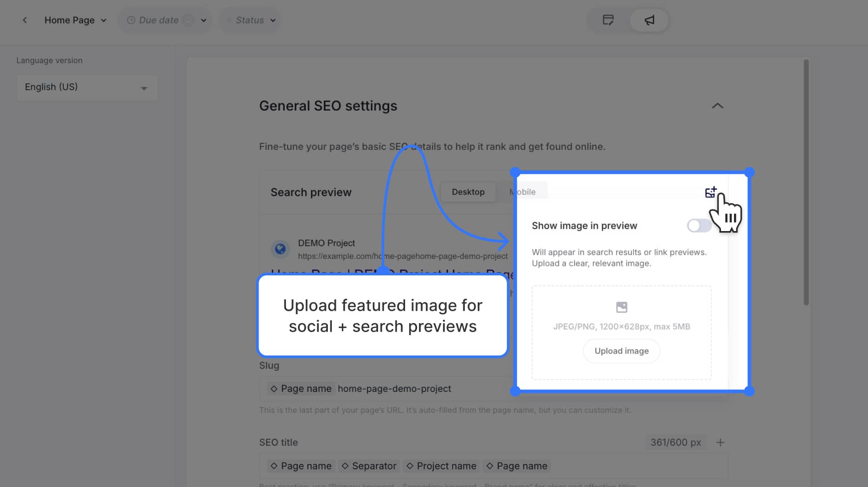This screenshot has width=868, height=487.
Task: Click the Slug field label
Action: [269, 365]
